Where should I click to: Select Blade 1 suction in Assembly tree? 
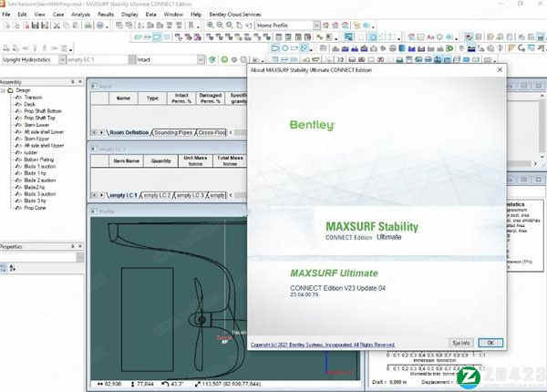40,166
